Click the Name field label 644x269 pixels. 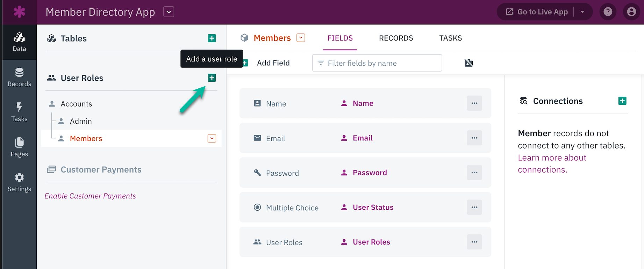click(363, 103)
